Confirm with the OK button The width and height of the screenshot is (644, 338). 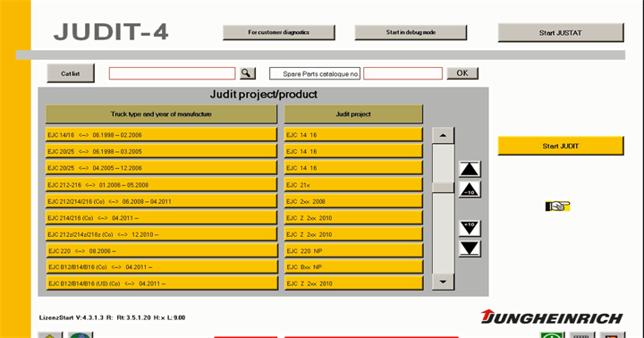[462, 73]
